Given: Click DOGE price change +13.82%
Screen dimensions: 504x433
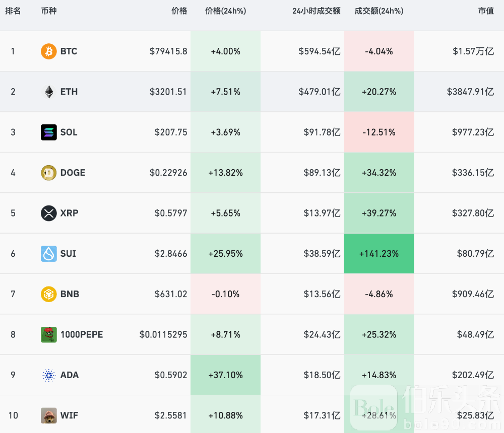Looking at the screenshot, I should tap(226, 173).
